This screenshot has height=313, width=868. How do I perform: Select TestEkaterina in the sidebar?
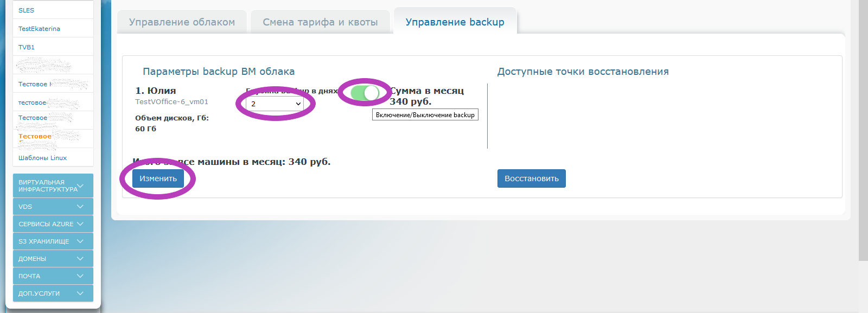click(x=39, y=29)
